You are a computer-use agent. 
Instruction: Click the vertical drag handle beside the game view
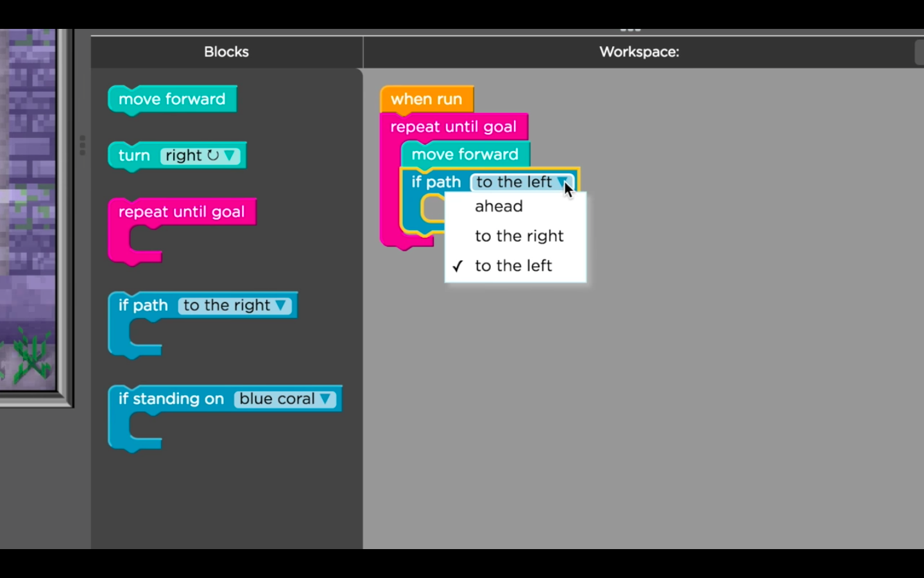(x=82, y=145)
